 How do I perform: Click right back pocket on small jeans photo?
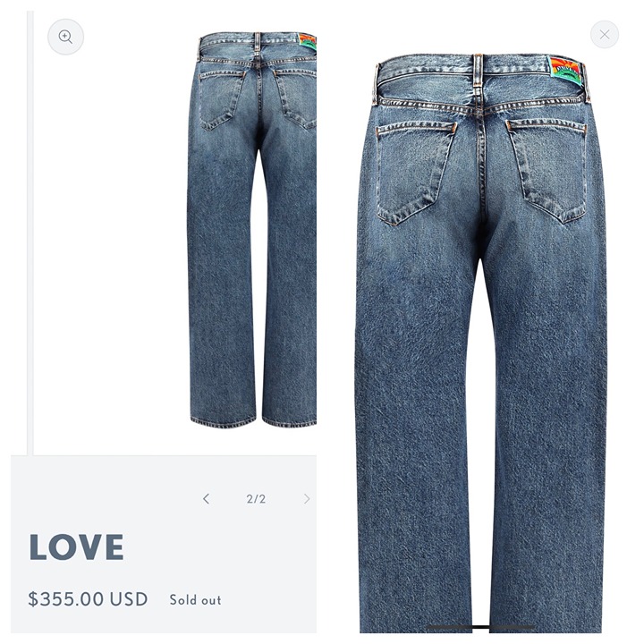[x=295, y=98]
